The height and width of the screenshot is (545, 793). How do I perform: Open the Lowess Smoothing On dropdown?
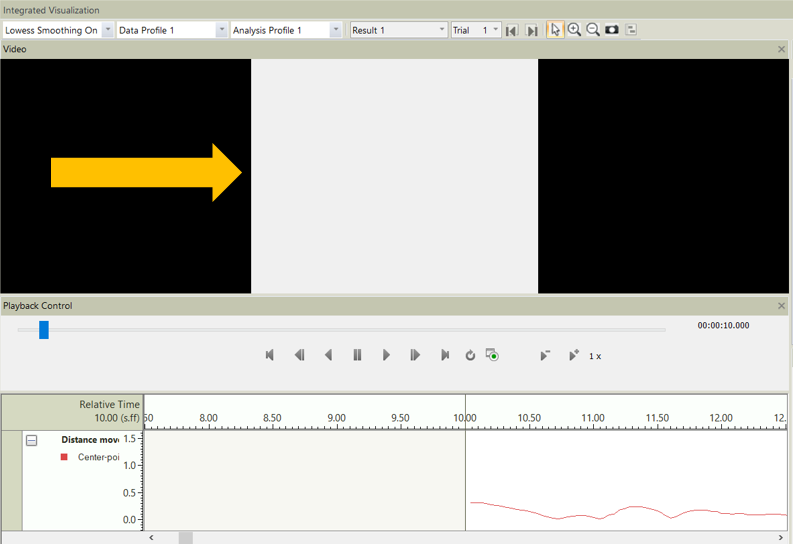coord(108,30)
